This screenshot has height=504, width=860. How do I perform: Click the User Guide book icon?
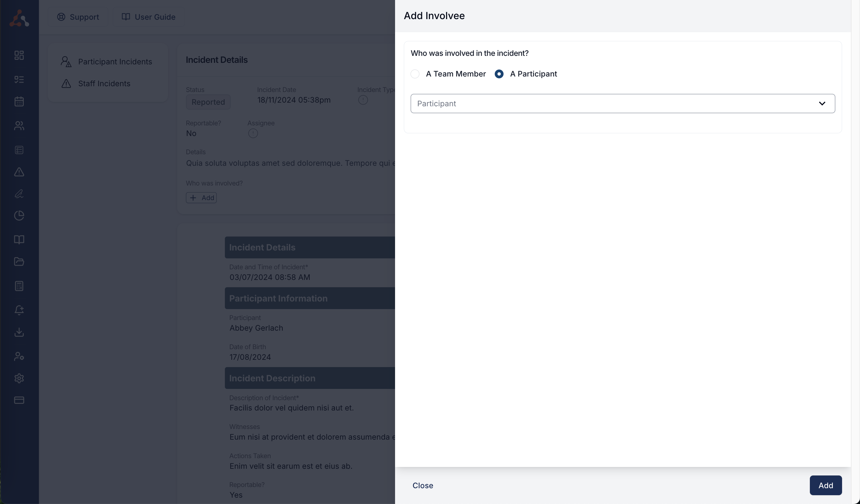126,17
